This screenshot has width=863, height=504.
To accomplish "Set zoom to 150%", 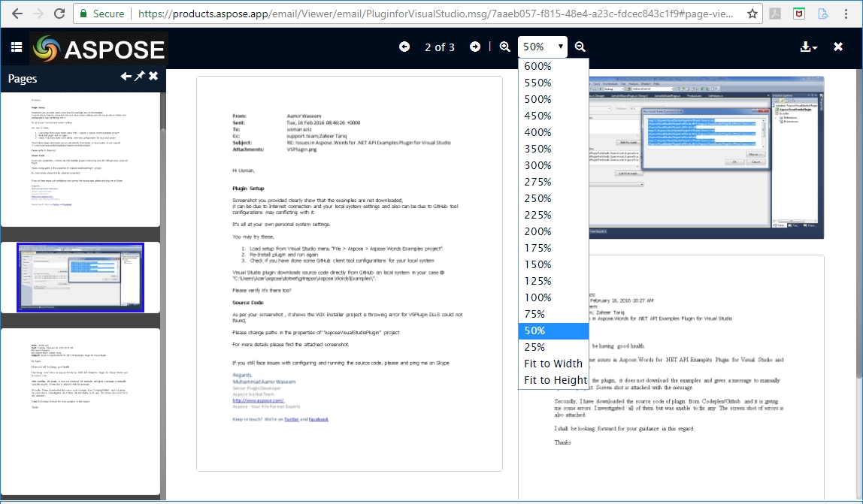I will 554,264.
